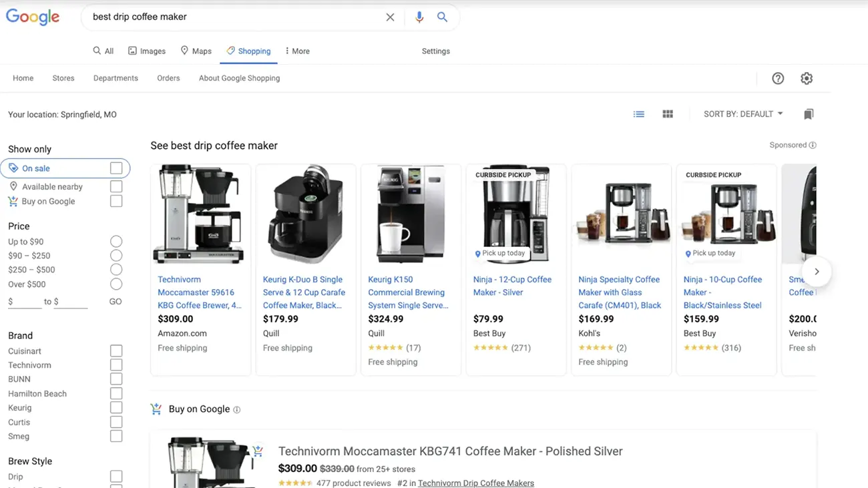Check the Smeg brand filter
This screenshot has height=488, width=868.
tap(116, 436)
